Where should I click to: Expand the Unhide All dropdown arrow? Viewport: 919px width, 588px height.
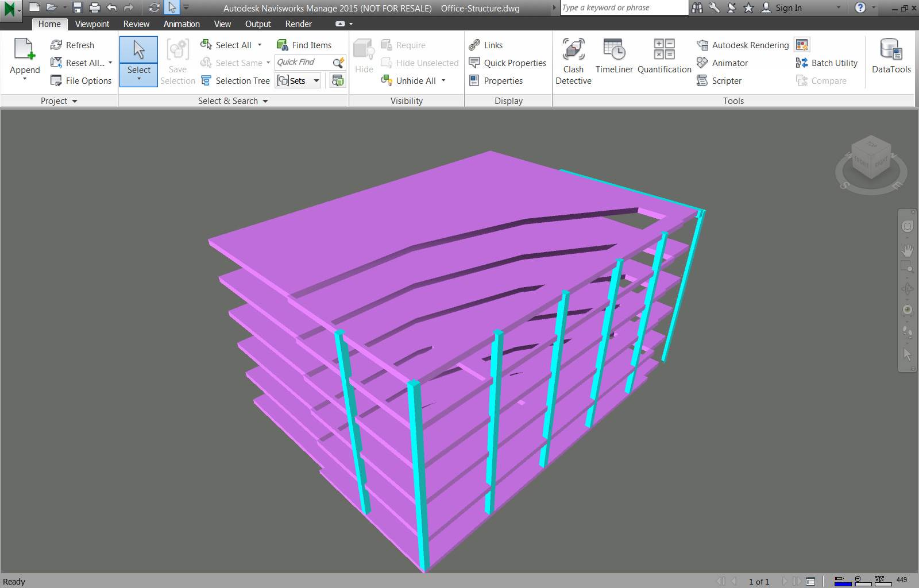click(443, 80)
